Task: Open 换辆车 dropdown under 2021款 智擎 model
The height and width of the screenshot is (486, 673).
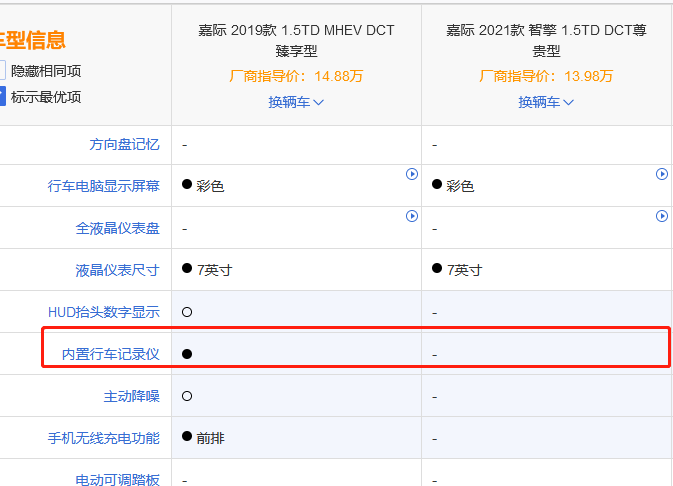Action: click(x=546, y=102)
